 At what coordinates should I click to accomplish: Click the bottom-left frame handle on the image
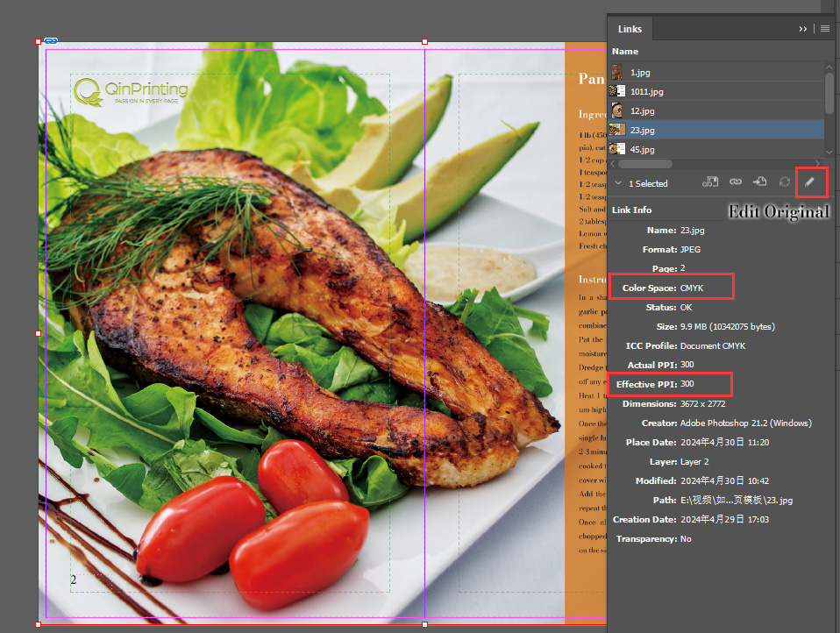coord(38,624)
